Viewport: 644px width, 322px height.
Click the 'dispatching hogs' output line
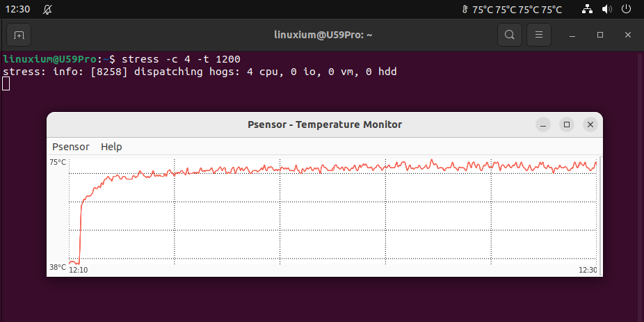coord(200,72)
